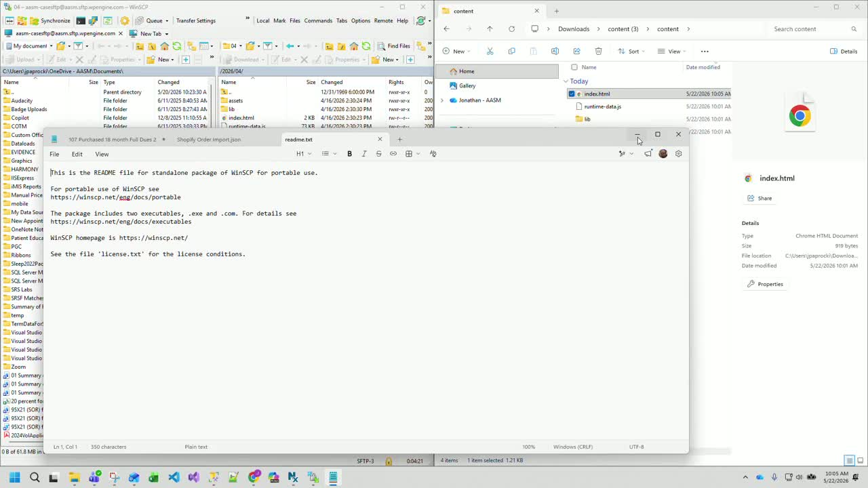Screen dimensions: 868x488
Task: Refresh the File Explorer folder
Action: [511, 29]
